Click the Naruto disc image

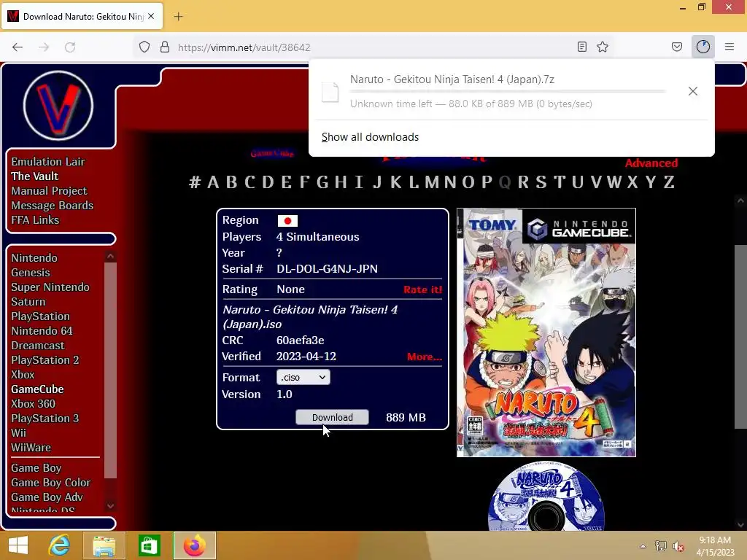click(x=546, y=496)
